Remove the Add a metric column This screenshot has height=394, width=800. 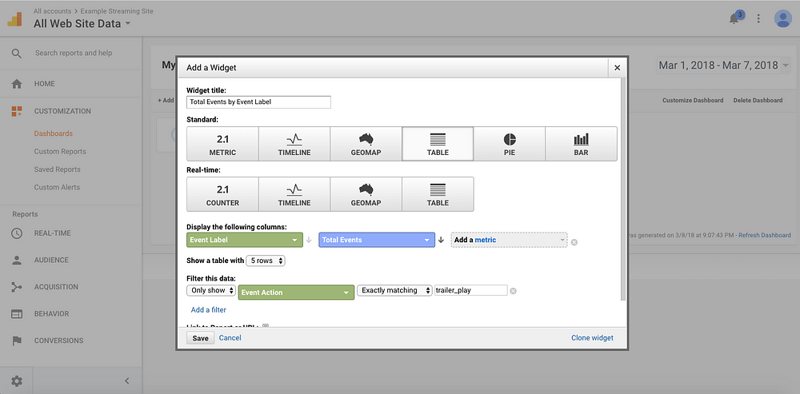pyautogui.click(x=574, y=242)
